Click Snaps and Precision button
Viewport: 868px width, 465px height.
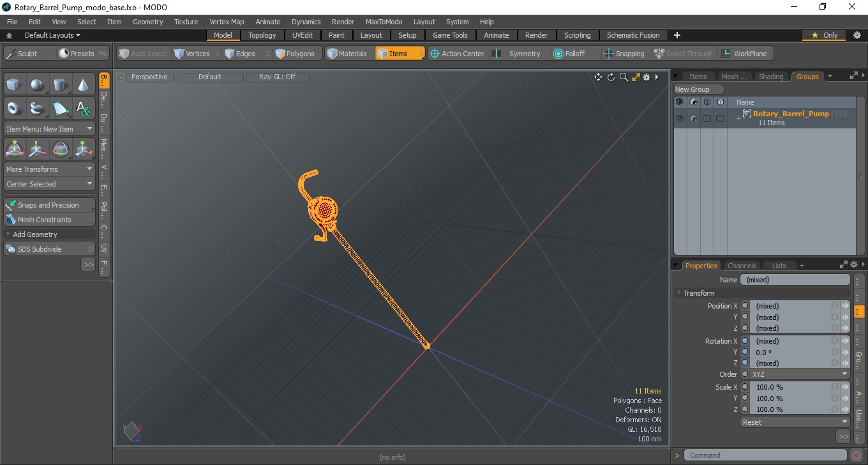[x=49, y=205]
